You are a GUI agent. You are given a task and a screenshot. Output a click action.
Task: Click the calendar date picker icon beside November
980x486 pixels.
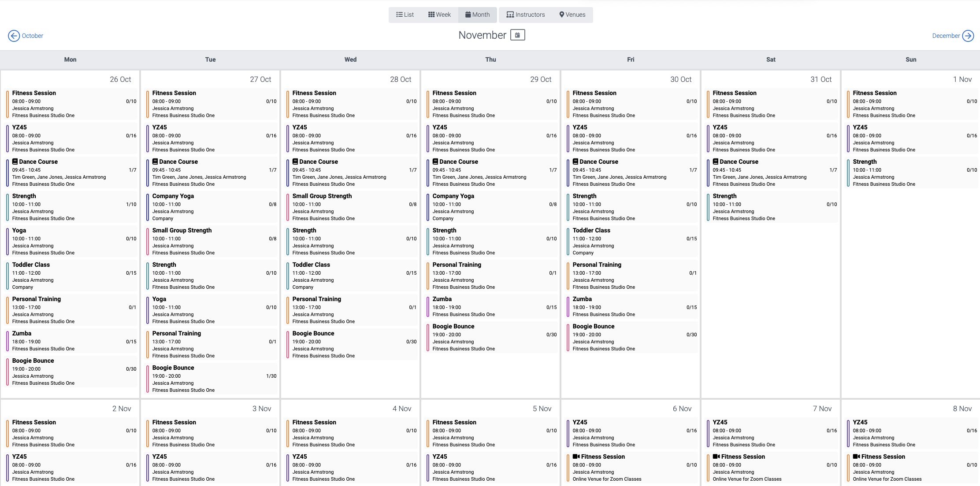(517, 35)
